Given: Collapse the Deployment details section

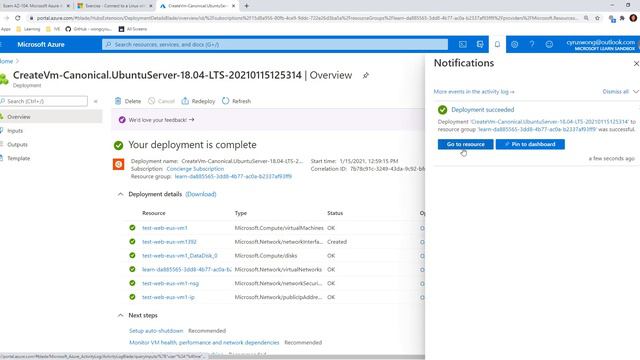Looking at the screenshot, I should (x=120, y=194).
